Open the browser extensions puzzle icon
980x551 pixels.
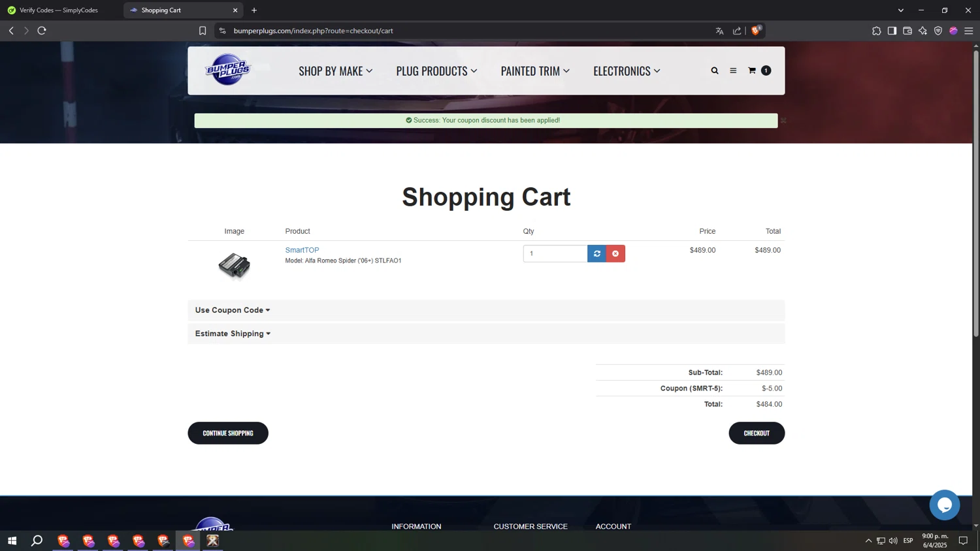(x=877, y=31)
